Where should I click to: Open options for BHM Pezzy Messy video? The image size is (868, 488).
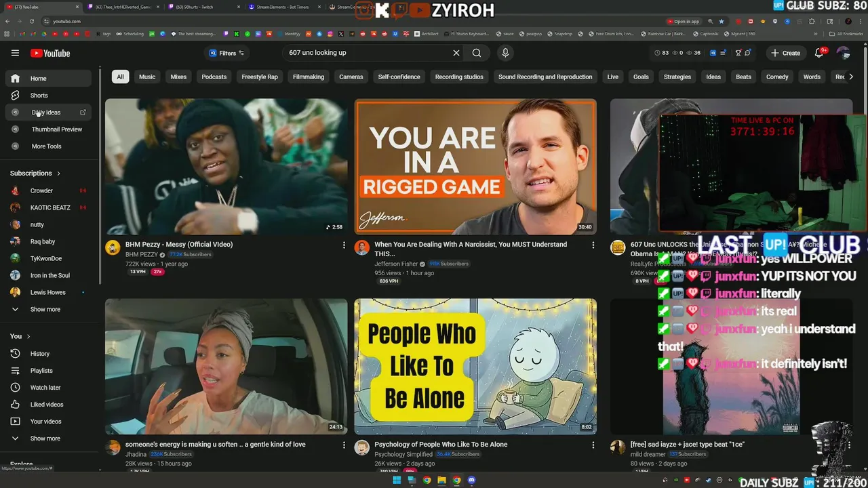344,245
